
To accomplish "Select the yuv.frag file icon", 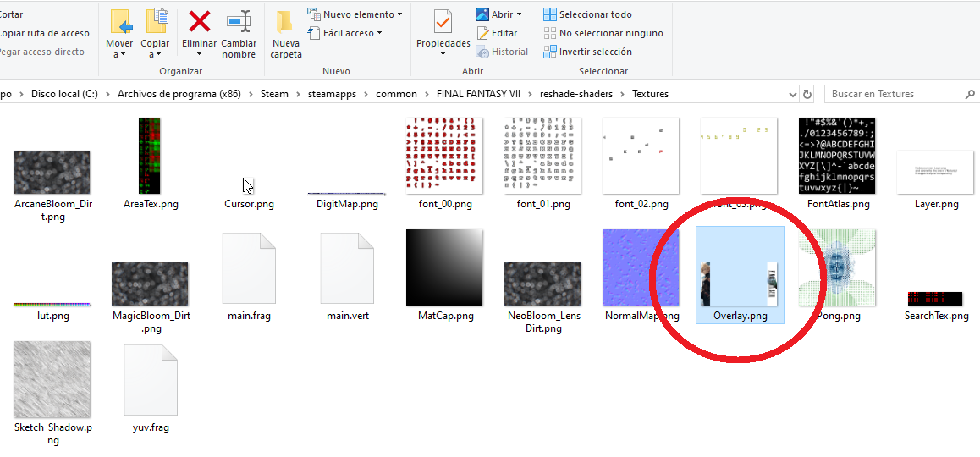I will (x=151, y=380).
